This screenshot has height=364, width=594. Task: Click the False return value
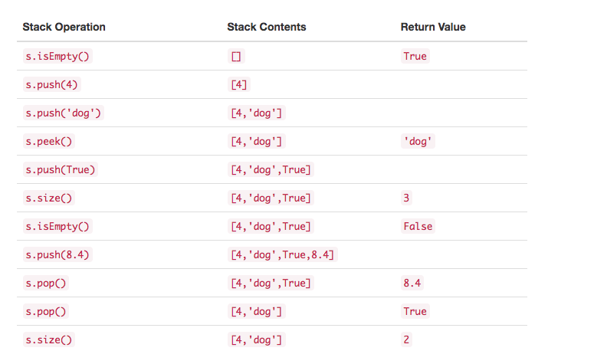(418, 226)
